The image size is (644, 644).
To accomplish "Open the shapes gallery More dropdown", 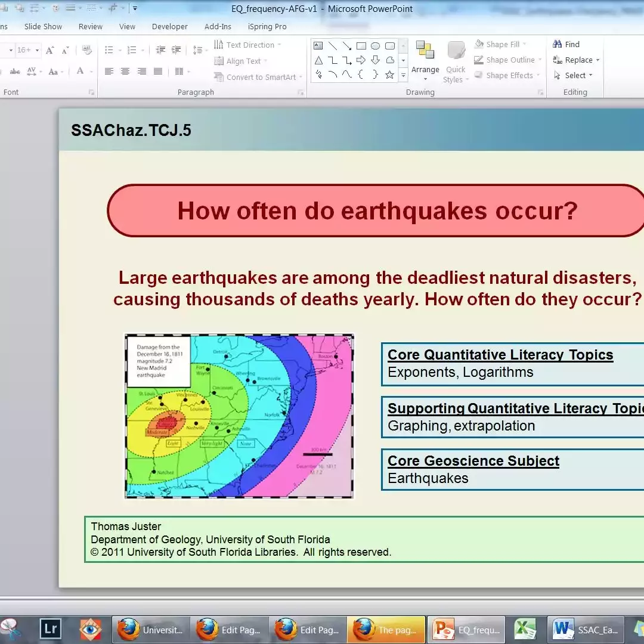I will (x=403, y=76).
